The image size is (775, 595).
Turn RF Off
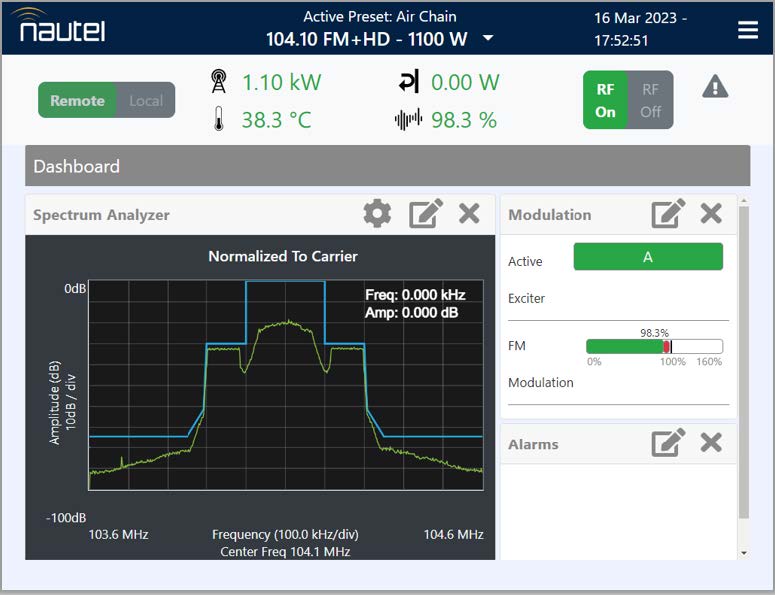coord(651,100)
